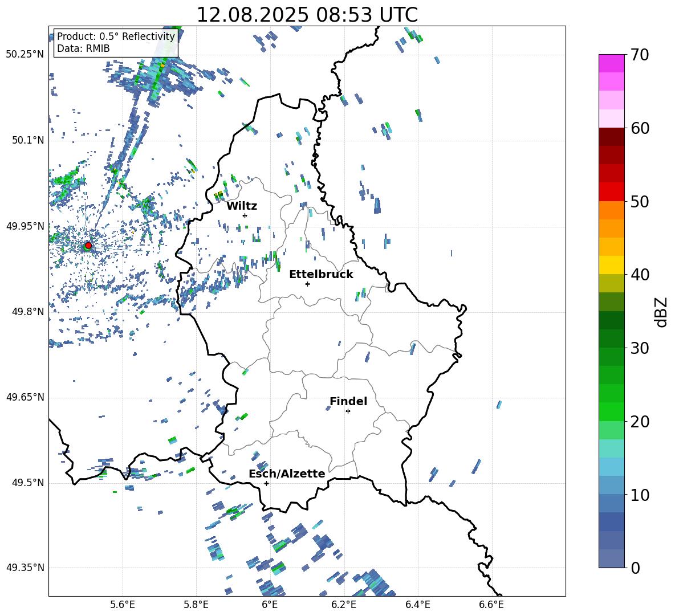Click the 40 tick label on colorbar

coord(640,275)
